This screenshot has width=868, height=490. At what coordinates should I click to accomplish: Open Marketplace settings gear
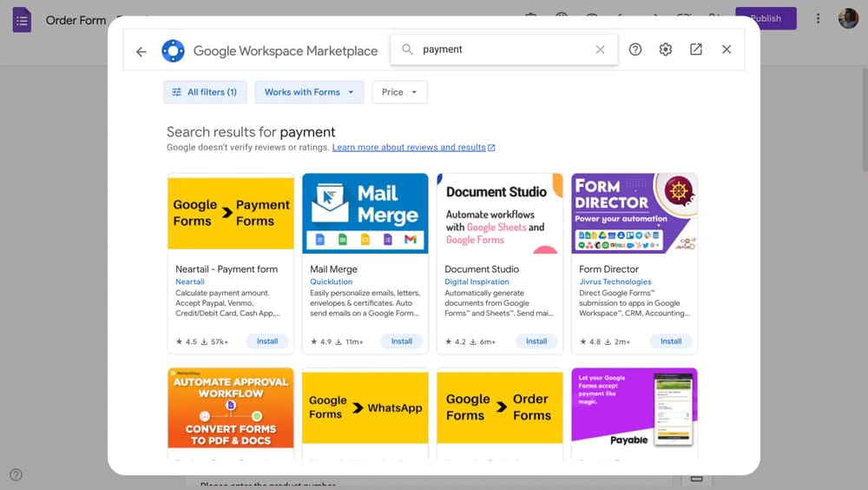666,50
